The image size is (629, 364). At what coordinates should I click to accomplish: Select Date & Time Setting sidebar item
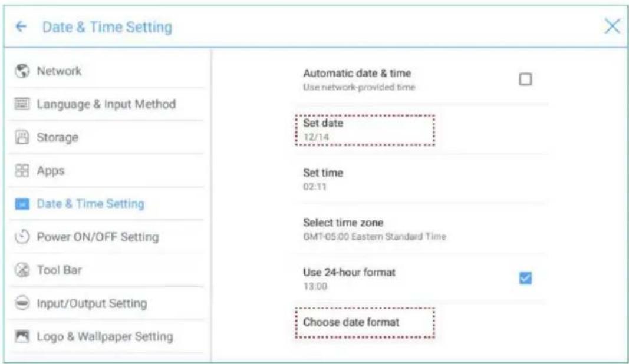click(x=106, y=204)
